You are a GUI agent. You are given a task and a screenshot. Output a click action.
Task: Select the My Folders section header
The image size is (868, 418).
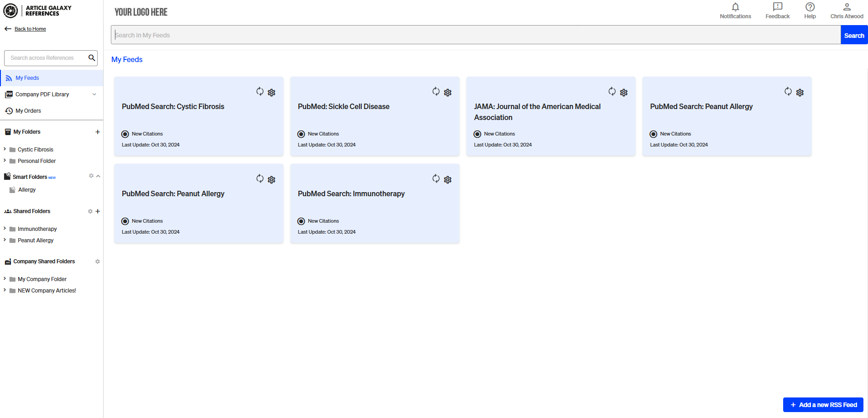click(27, 132)
